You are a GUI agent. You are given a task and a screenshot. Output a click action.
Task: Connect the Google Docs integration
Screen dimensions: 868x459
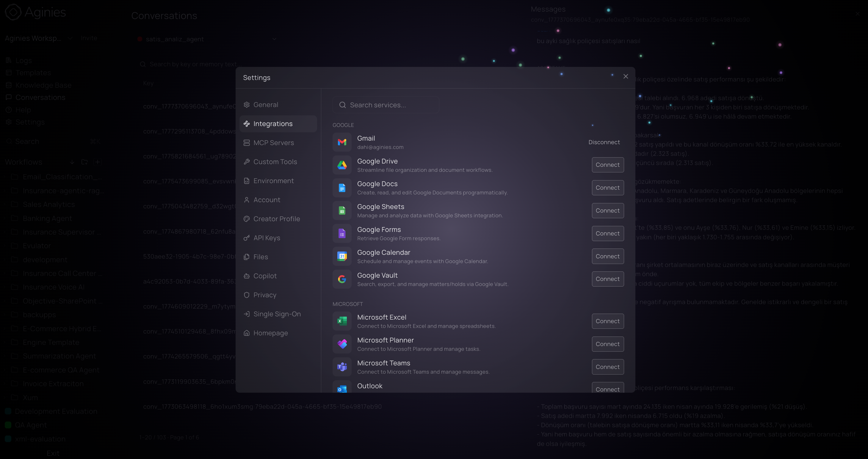[607, 188]
